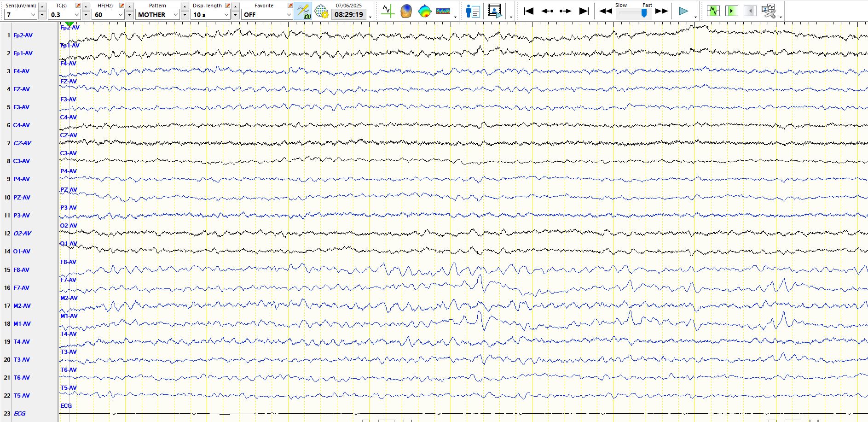Toggle the green waveform review mode
This screenshot has width=868, height=422.
tap(713, 11)
